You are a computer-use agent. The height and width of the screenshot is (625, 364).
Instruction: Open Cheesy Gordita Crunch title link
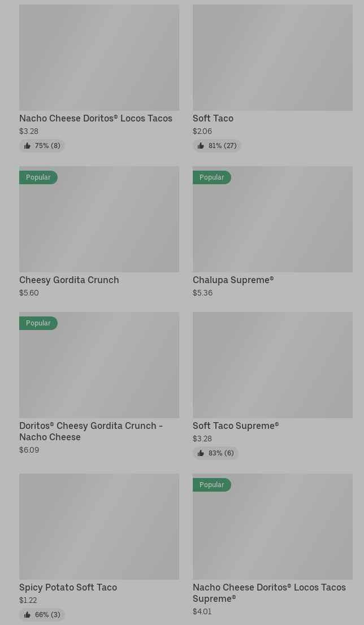click(x=69, y=280)
